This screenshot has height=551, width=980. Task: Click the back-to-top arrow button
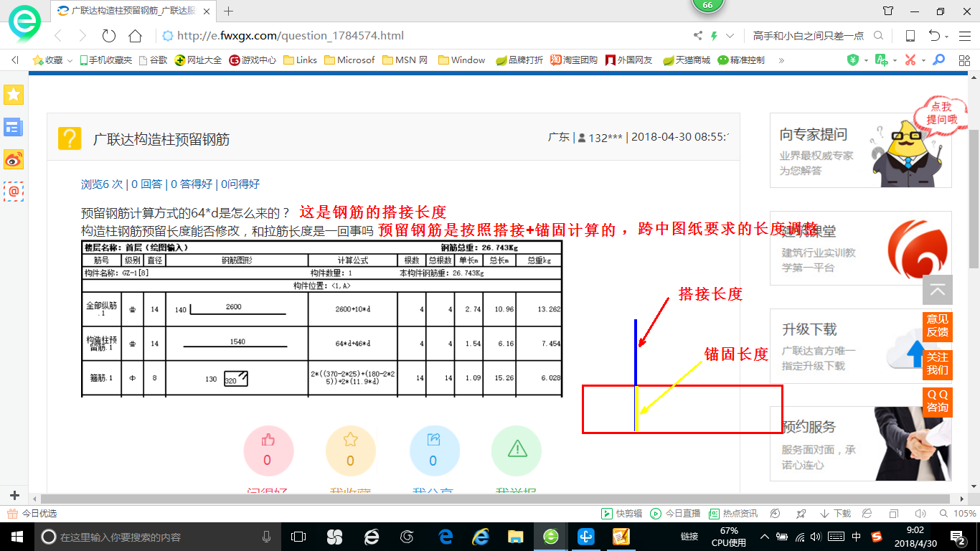point(938,290)
